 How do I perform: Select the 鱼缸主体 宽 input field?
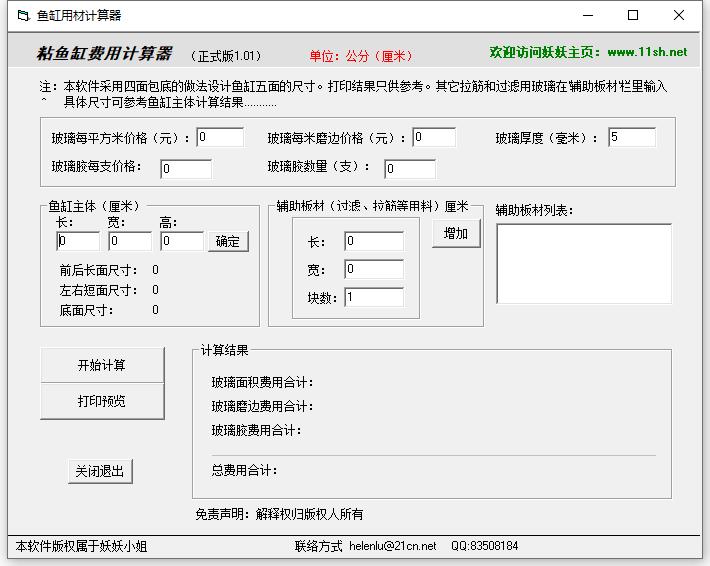(130, 241)
